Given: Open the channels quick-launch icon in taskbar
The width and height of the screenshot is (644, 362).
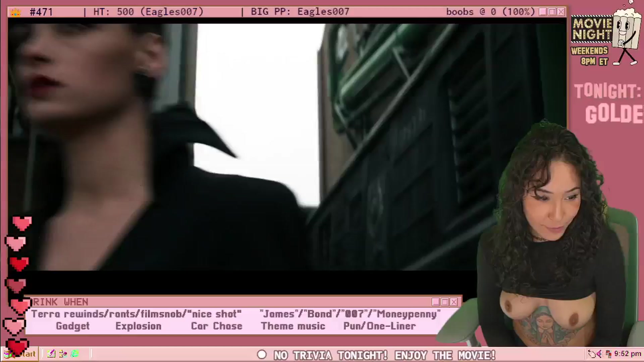Looking at the screenshot, I should point(63,354).
